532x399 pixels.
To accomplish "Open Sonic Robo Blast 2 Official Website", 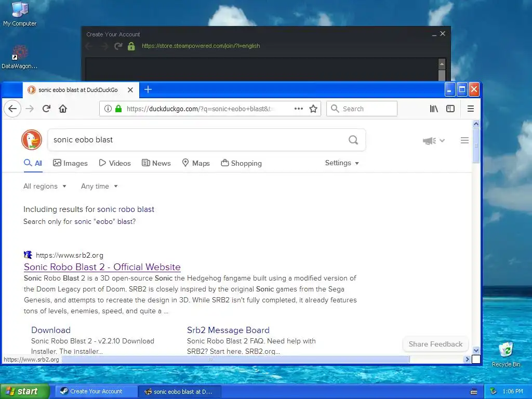I will pyautogui.click(x=102, y=267).
